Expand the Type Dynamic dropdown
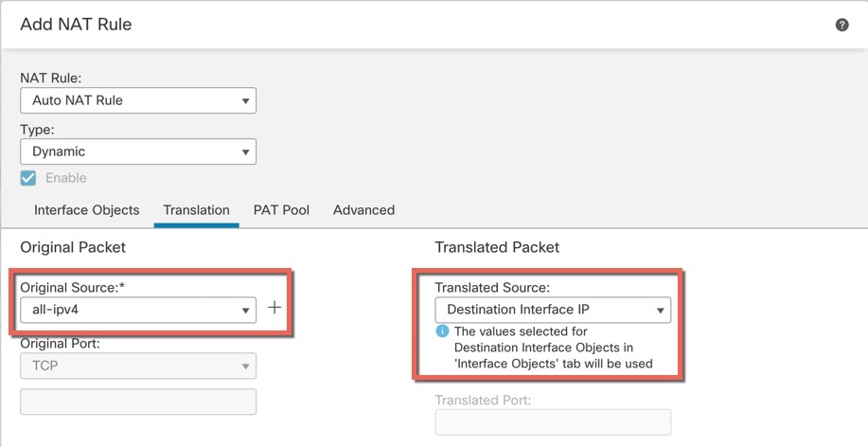The width and height of the screenshot is (868, 447). 138,152
